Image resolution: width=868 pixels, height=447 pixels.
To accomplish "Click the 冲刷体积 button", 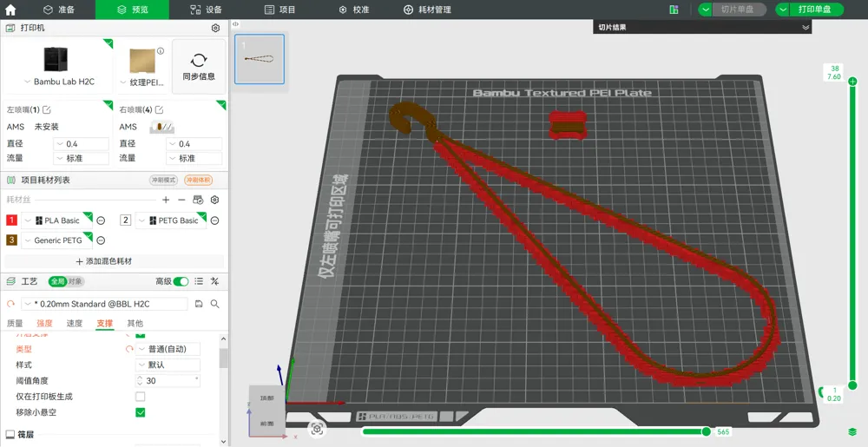I will click(199, 181).
